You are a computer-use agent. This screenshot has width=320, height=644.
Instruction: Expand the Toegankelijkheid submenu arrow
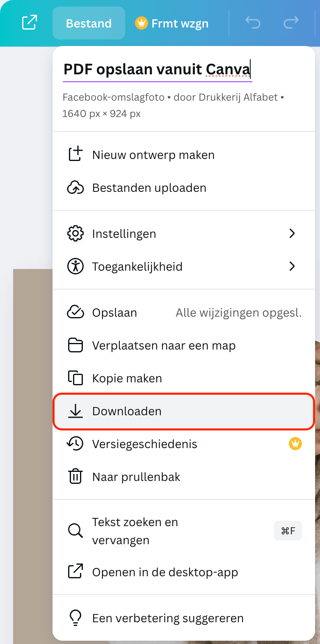[292, 267]
